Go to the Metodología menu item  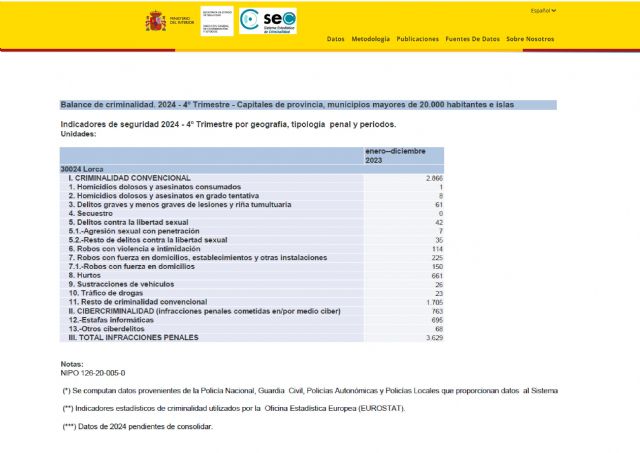coord(370,39)
